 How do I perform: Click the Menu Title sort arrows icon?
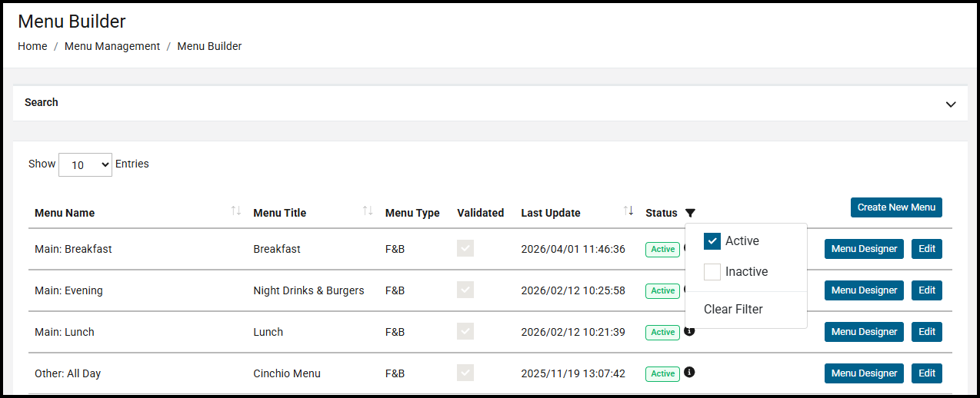tap(368, 211)
